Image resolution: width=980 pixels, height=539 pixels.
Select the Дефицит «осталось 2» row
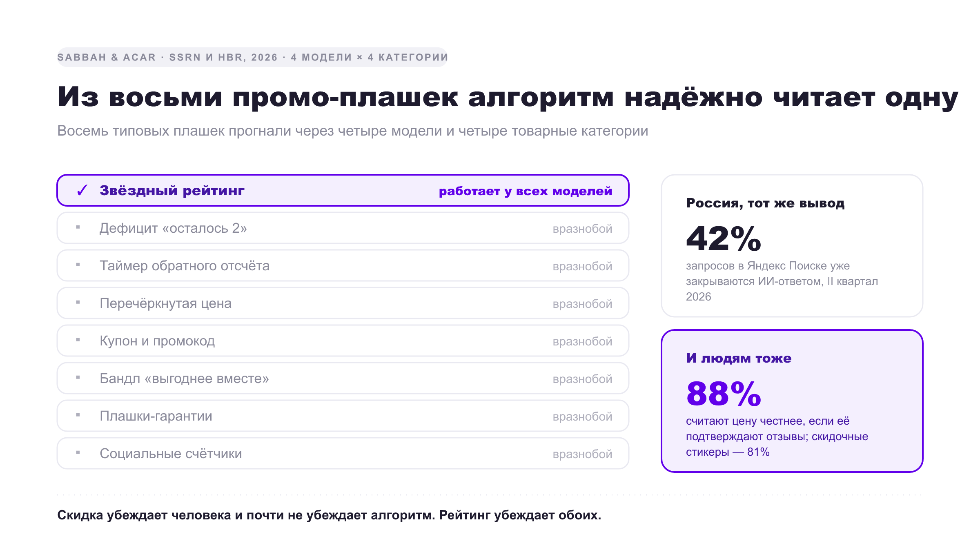click(x=343, y=228)
